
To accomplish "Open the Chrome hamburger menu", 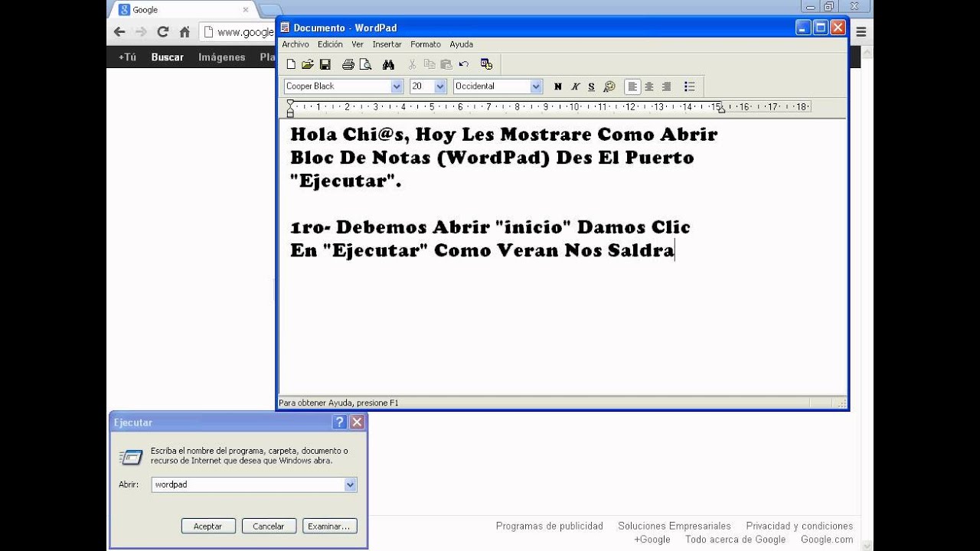I will pos(861,32).
